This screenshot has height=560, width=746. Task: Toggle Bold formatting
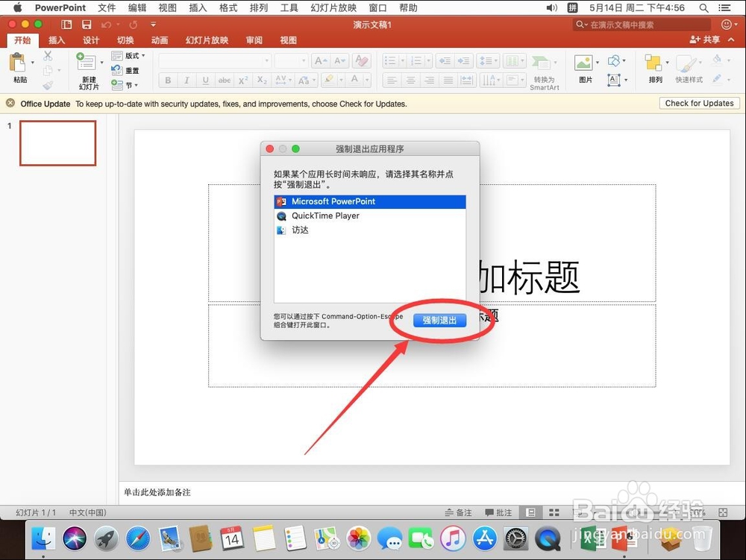[x=168, y=81]
